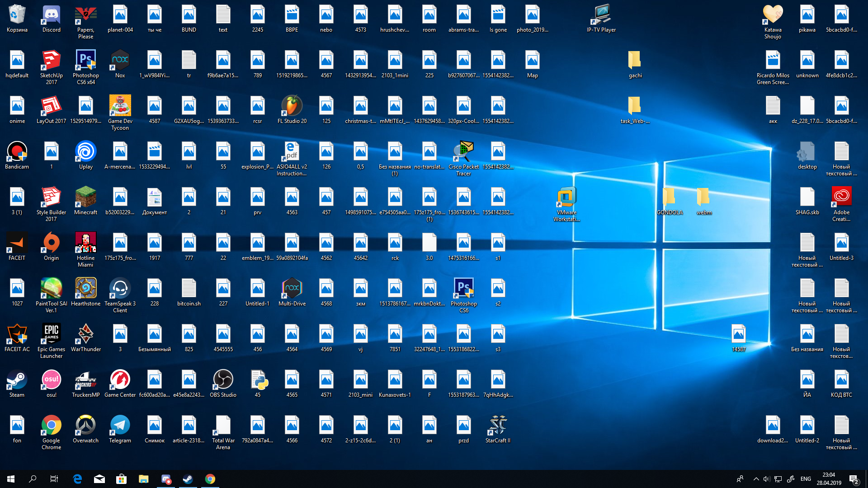Open File Explorer from the taskbar
Image resolution: width=868 pixels, height=488 pixels.
coord(144,479)
